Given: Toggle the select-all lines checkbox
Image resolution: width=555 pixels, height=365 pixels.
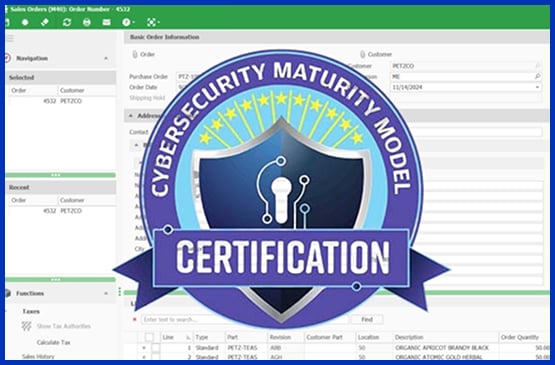Looking at the screenshot, I should click(x=149, y=337).
